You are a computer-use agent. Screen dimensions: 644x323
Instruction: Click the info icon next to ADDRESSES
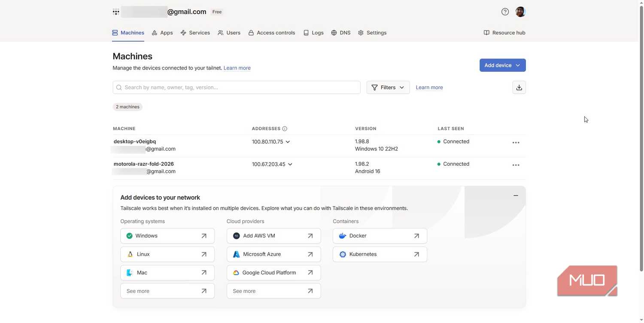pyautogui.click(x=285, y=128)
